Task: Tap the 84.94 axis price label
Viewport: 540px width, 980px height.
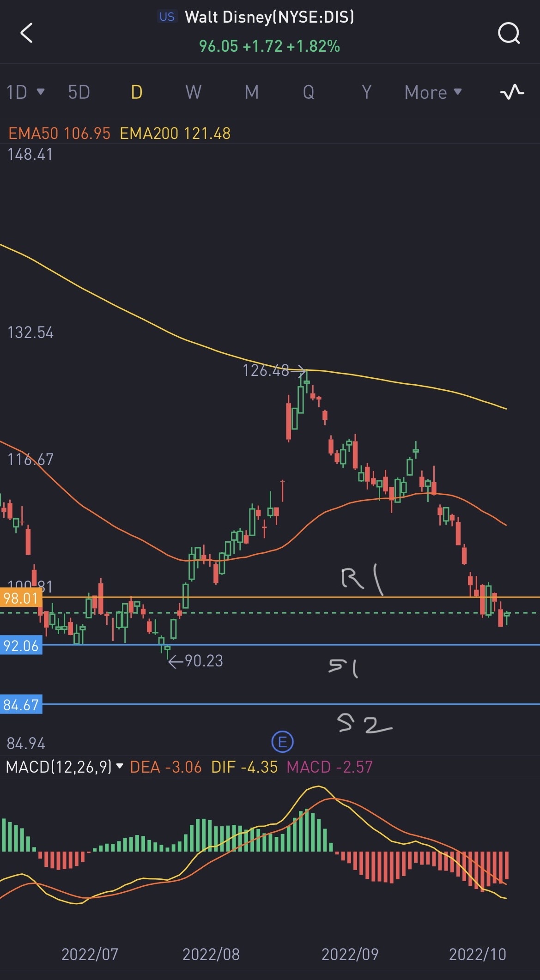Action: click(x=26, y=744)
